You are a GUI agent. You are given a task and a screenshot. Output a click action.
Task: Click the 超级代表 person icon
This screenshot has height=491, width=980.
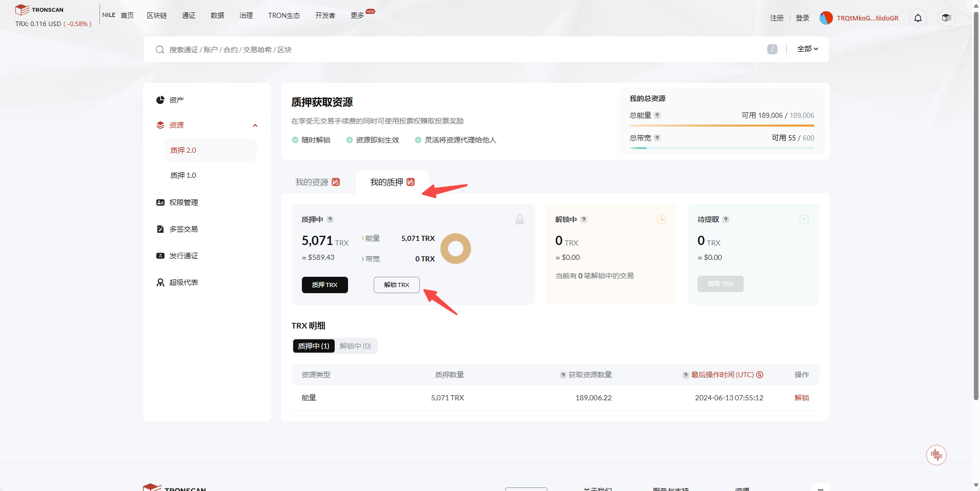(160, 282)
